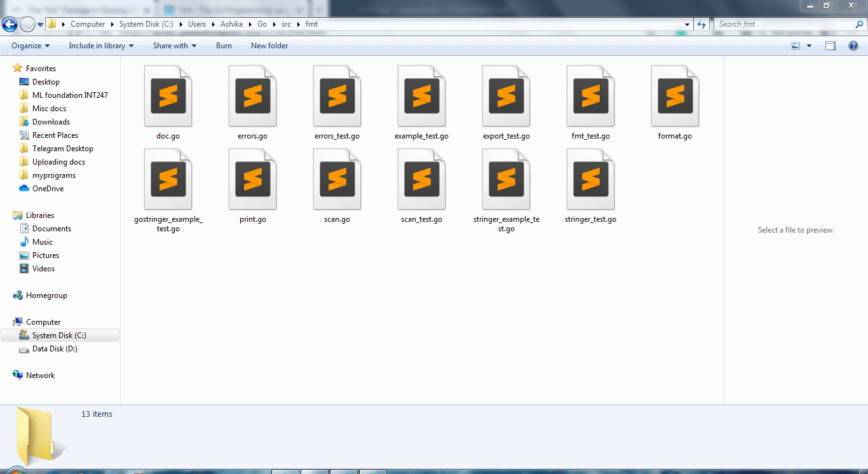The height and width of the screenshot is (474, 868).
Task: Expand the Organize dropdown menu
Action: tap(29, 46)
